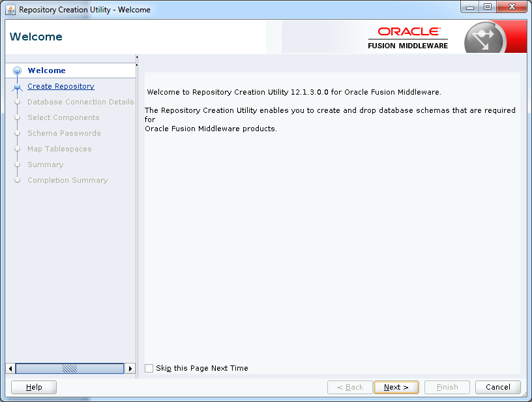The height and width of the screenshot is (402, 532).
Task: Close the Repository Creation Utility window
Action: [512, 7]
